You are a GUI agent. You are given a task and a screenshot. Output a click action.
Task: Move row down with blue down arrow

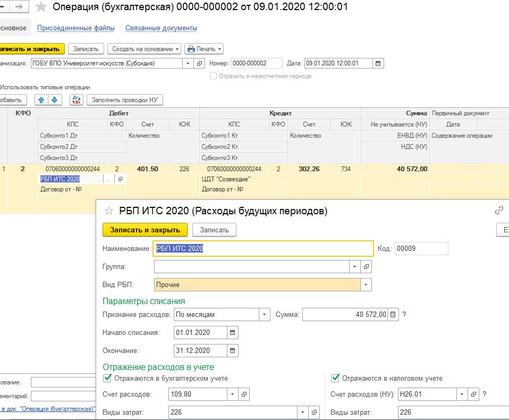pyautogui.click(x=55, y=100)
